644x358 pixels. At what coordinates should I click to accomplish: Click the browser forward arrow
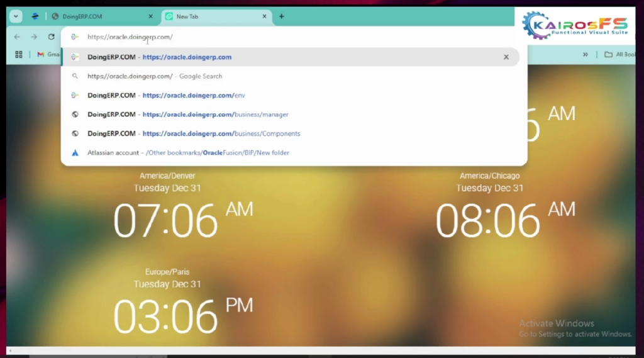click(x=34, y=37)
